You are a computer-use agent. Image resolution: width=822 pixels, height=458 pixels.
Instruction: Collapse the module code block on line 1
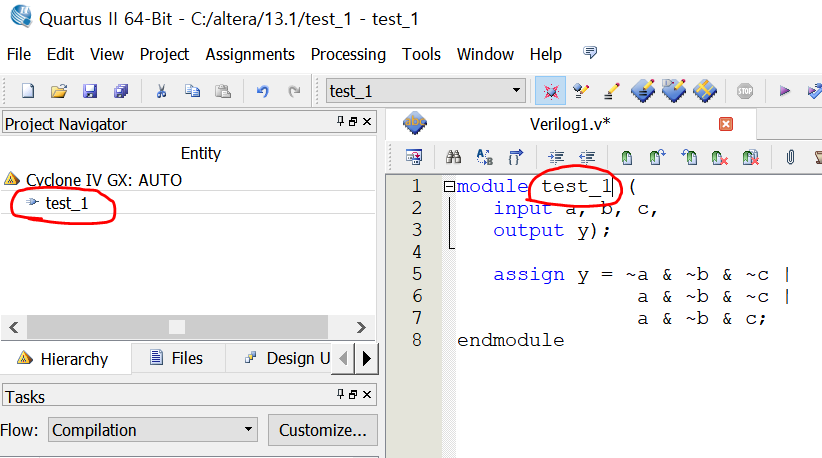coord(449,186)
